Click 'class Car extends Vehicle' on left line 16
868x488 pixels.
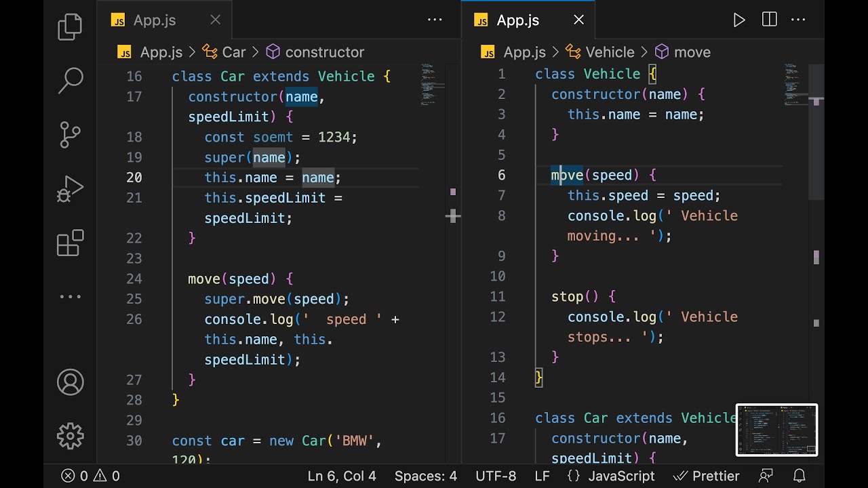273,77
